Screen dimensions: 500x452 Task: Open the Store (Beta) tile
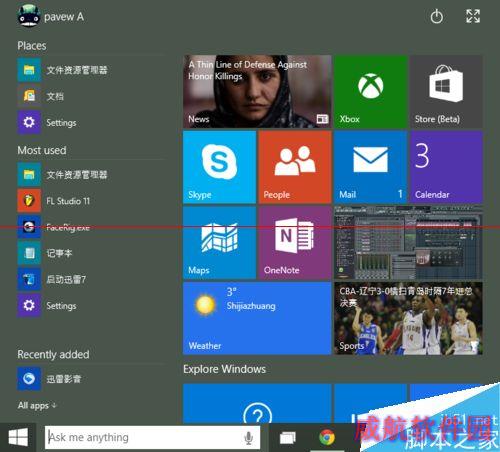click(446, 92)
